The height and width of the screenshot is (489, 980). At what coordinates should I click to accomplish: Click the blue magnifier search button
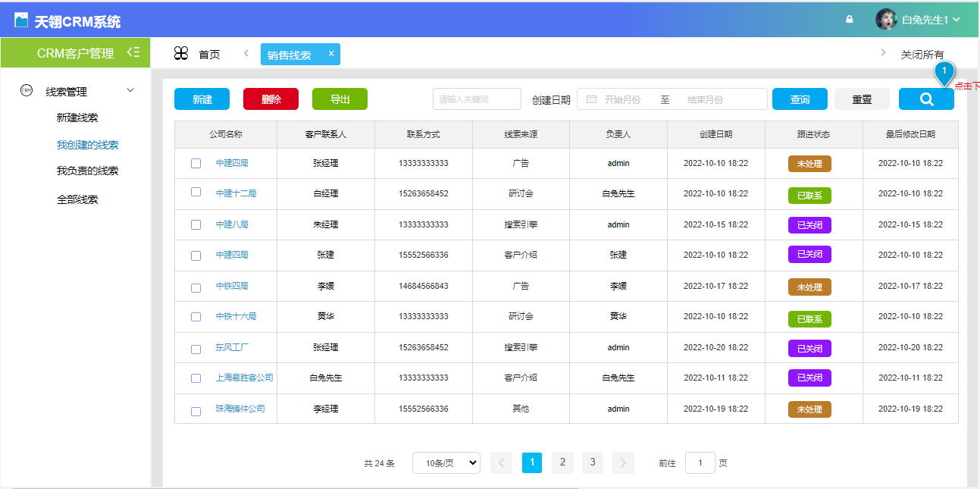click(x=925, y=99)
